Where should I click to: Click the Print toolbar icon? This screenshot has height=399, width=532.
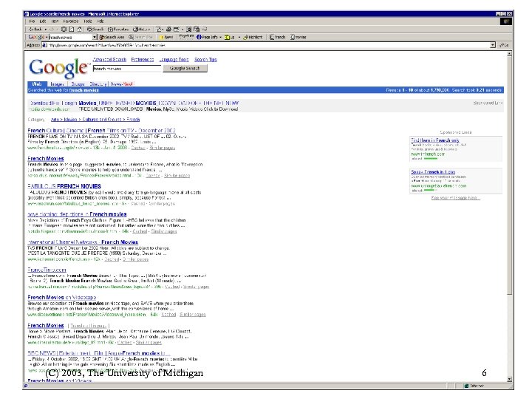coord(168,29)
